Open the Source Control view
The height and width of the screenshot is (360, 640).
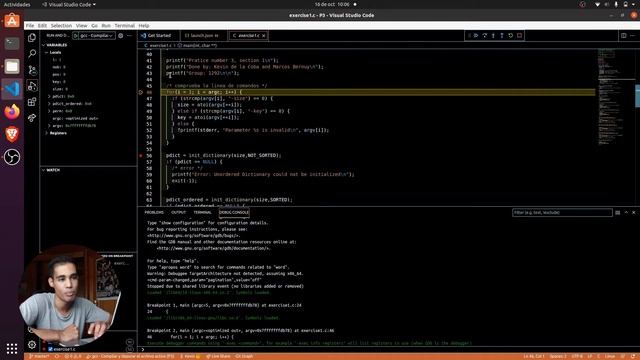tap(32, 70)
